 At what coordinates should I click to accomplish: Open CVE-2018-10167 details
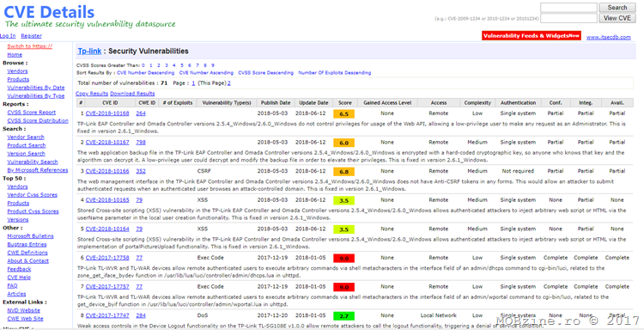tap(107, 143)
